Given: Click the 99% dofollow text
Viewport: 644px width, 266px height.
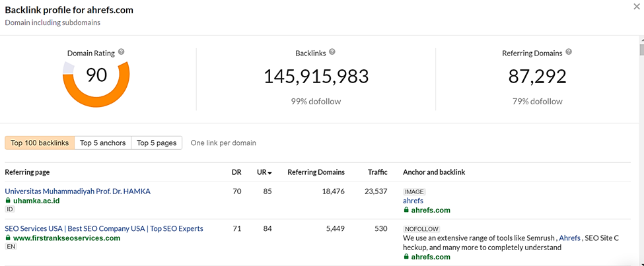Looking at the screenshot, I should click(316, 102).
